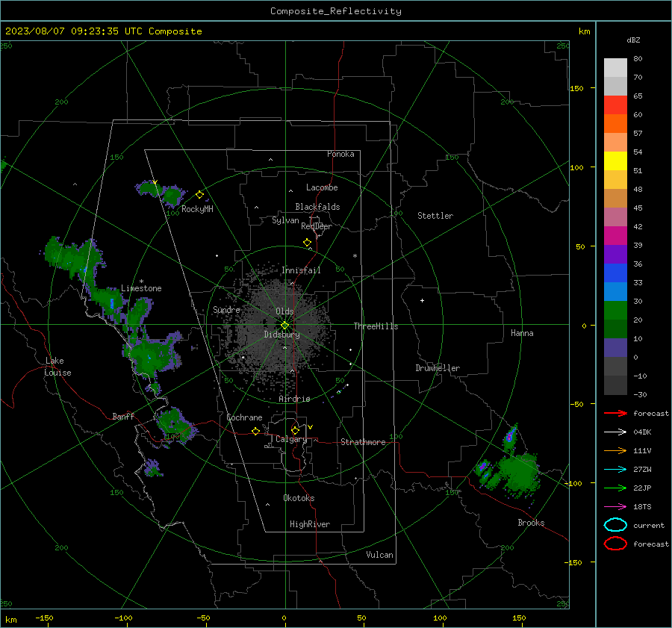Viewport: 672px width, 628px height.
Task: Click the green echo cluster east of Banff
Action: point(175,424)
